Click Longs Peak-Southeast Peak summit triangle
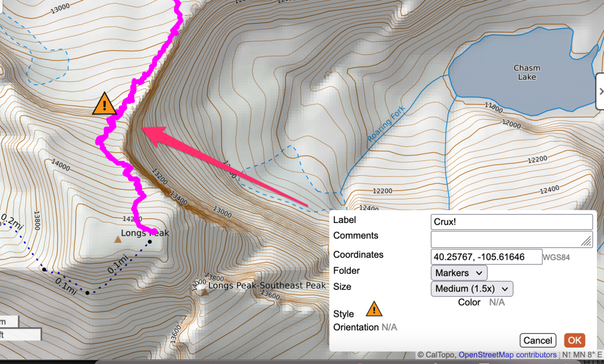This screenshot has width=604, height=364. coord(204,291)
